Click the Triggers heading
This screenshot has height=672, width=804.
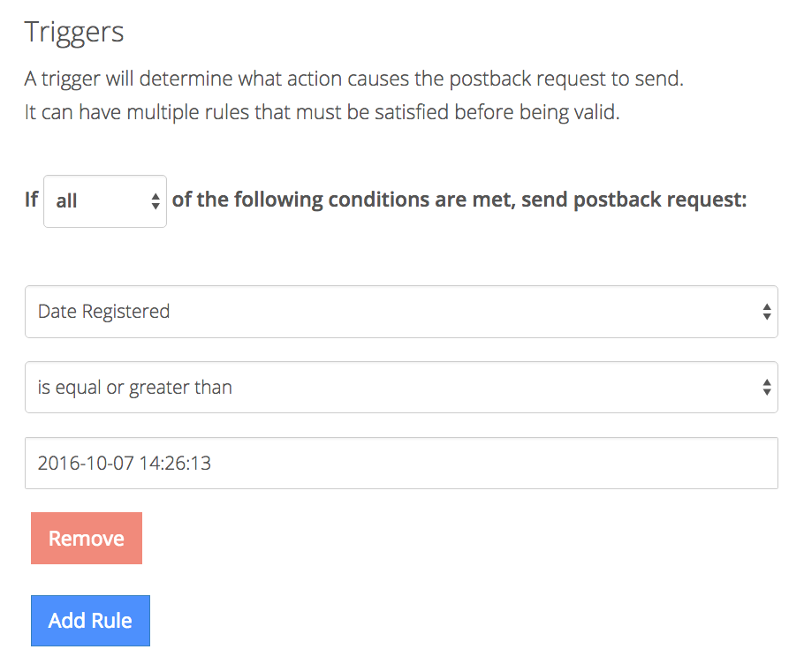[74, 32]
